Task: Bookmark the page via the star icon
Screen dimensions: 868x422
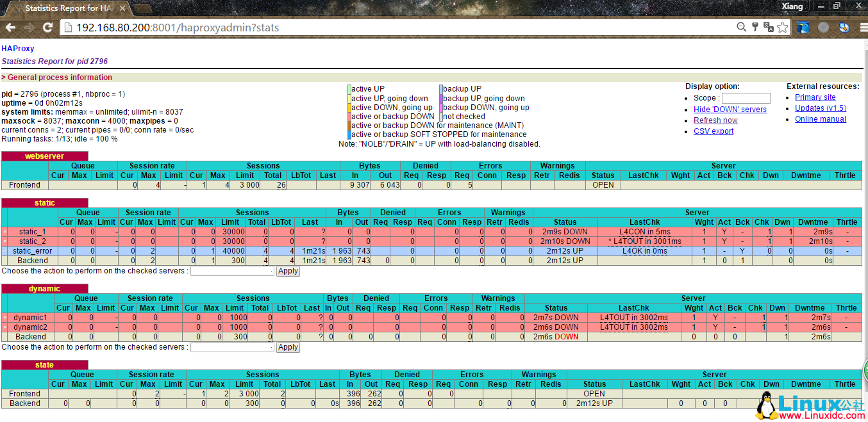Action: [782, 27]
